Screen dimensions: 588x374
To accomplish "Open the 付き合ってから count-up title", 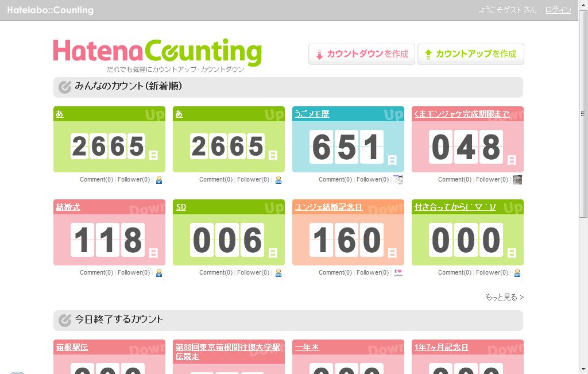I will pyautogui.click(x=455, y=207).
